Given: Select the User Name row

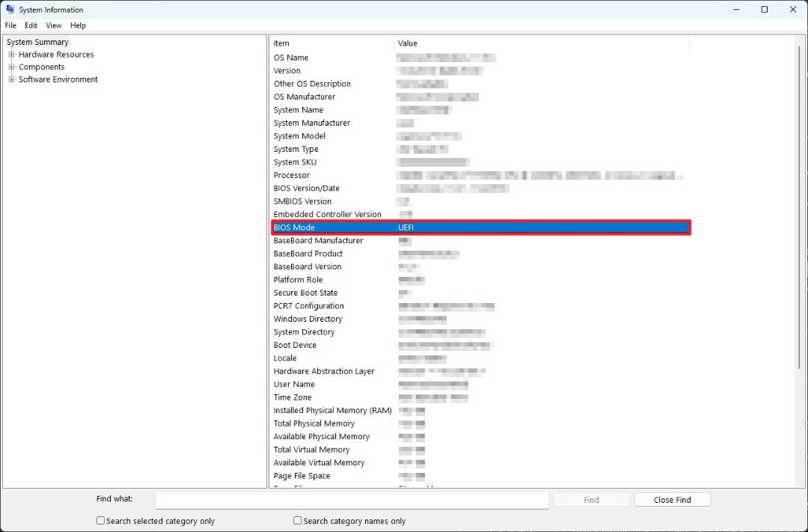Looking at the screenshot, I should [x=480, y=384].
